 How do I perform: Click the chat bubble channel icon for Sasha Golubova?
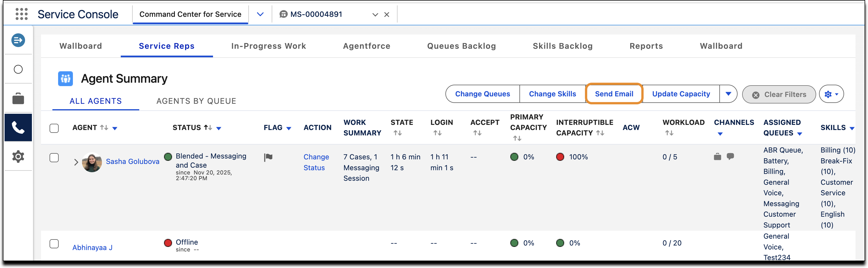730,156
